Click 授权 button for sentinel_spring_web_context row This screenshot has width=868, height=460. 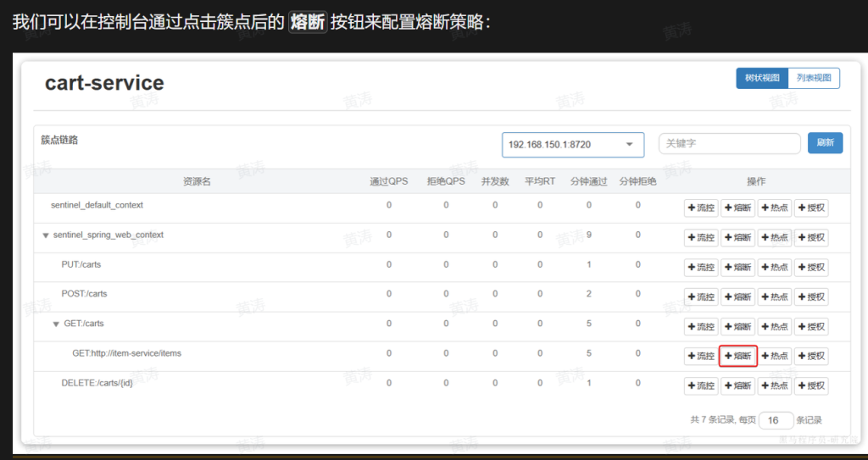(811, 237)
